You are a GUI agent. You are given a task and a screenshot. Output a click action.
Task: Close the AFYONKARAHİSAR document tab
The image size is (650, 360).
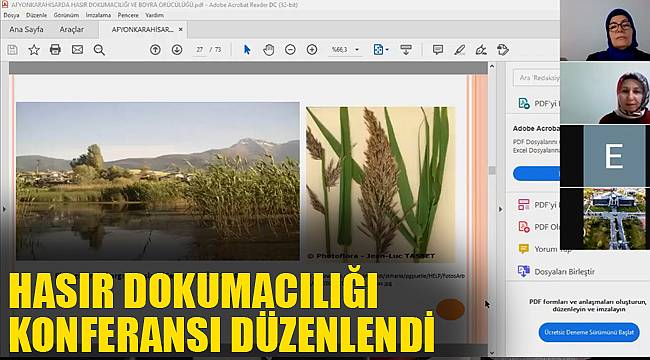[181, 29]
